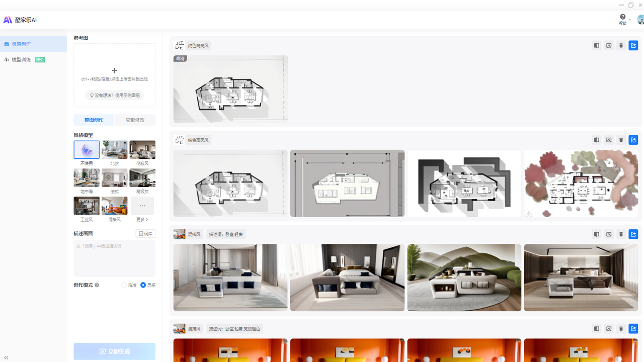644x362 pixels.
Task: Open bedroom image with dark wood wall panels
Action: coord(581,278)
